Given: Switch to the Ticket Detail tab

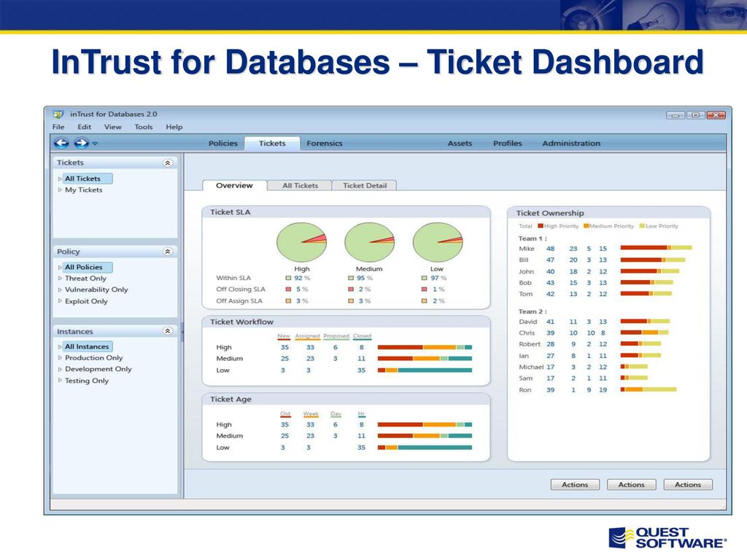Looking at the screenshot, I should tap(365, 186).
